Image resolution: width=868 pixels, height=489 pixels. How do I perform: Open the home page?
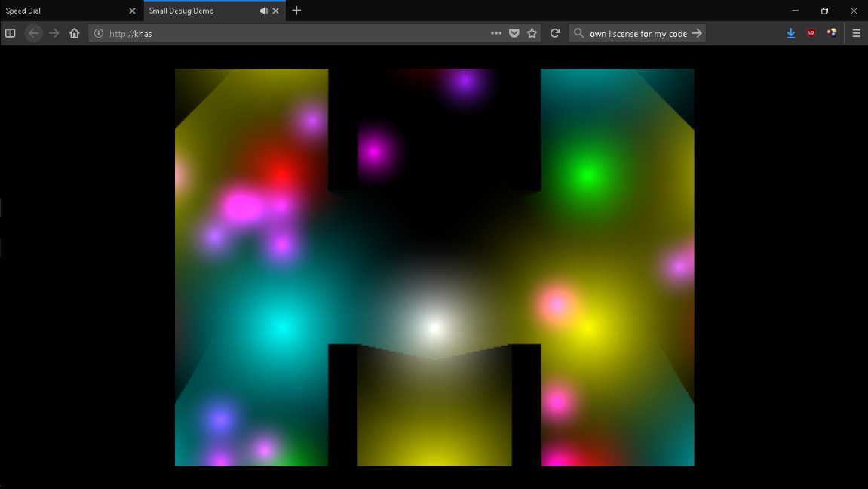(x=75, y=33)
